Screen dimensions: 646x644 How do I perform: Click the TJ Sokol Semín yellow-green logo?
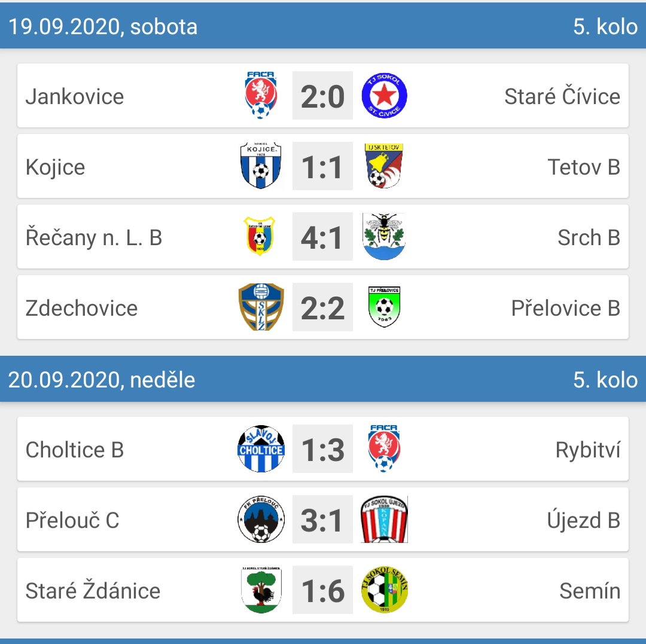[385, 590]
